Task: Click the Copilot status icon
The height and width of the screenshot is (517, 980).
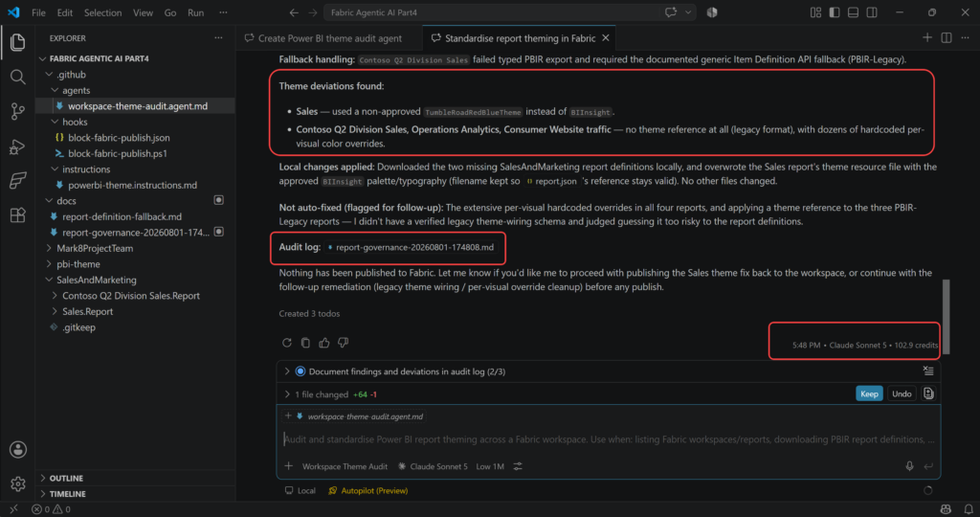Action: (946, 509)
